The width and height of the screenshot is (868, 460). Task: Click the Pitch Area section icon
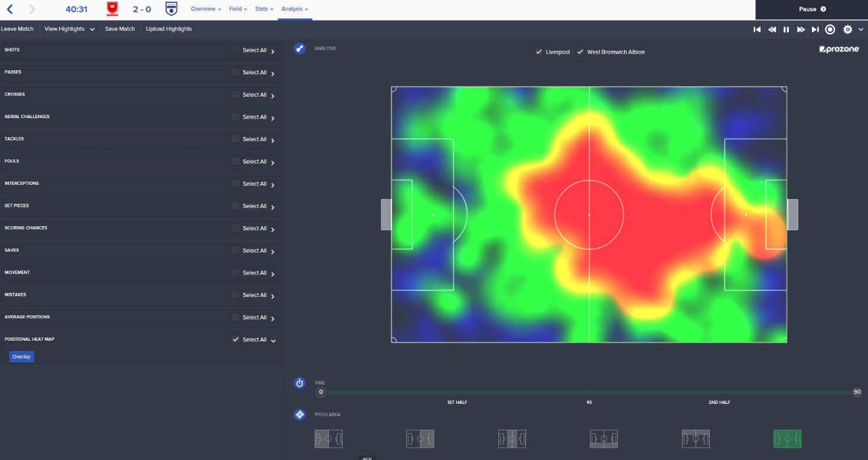tap(299, 415)
